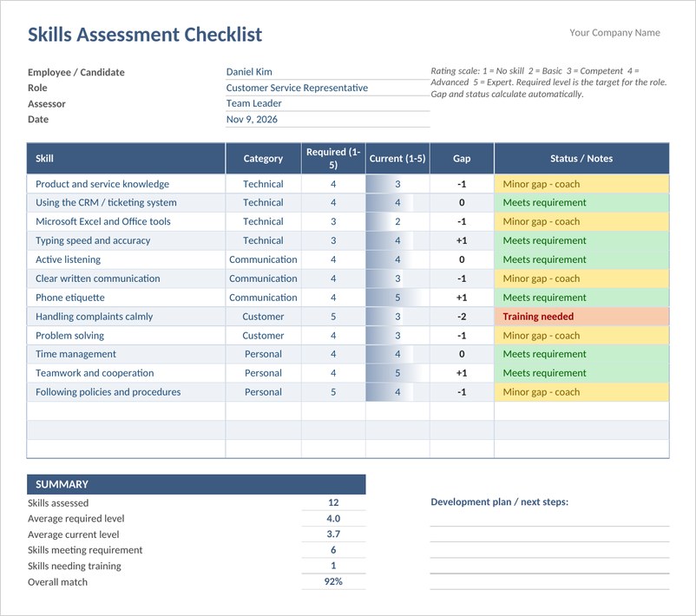The height and width of the screenshot is (616, 696).
Task: Select the Skills assessed value 12
Action: [333, 502]
